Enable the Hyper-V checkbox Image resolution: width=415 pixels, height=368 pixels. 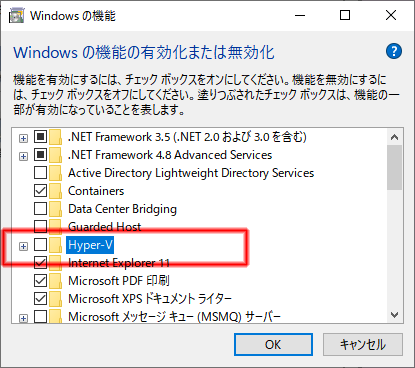[x=40, y=245]
